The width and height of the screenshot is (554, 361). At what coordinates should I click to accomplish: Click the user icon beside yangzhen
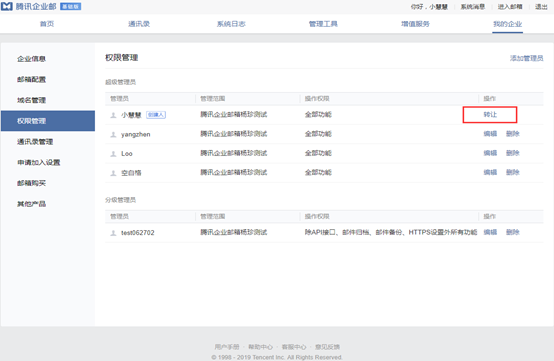pyautogui.click(x=113, y=135)
